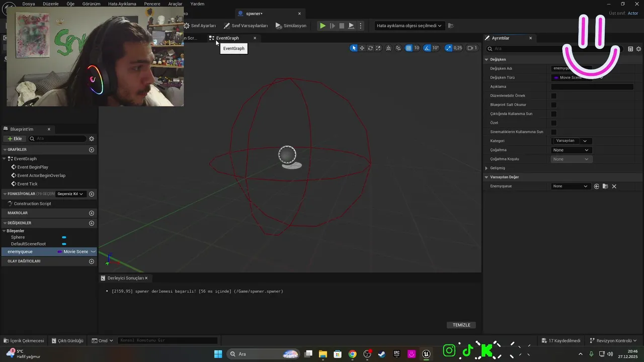The image size is (644, 362).
Task: Toggle scale snapping icon
Action: pos(448,48)
